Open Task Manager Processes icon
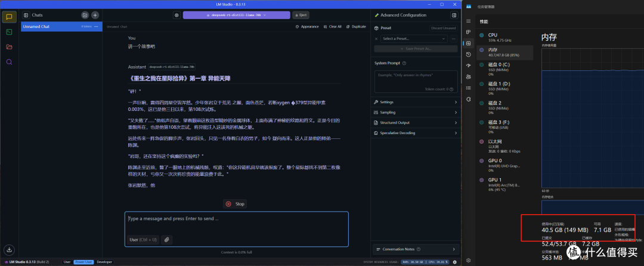The height and width of the screenshot is (266, 644). 469,32
